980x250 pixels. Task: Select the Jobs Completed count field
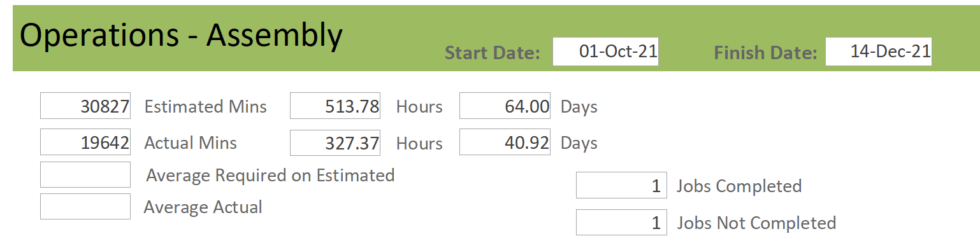pyautogui.click(x=621, y=185)
